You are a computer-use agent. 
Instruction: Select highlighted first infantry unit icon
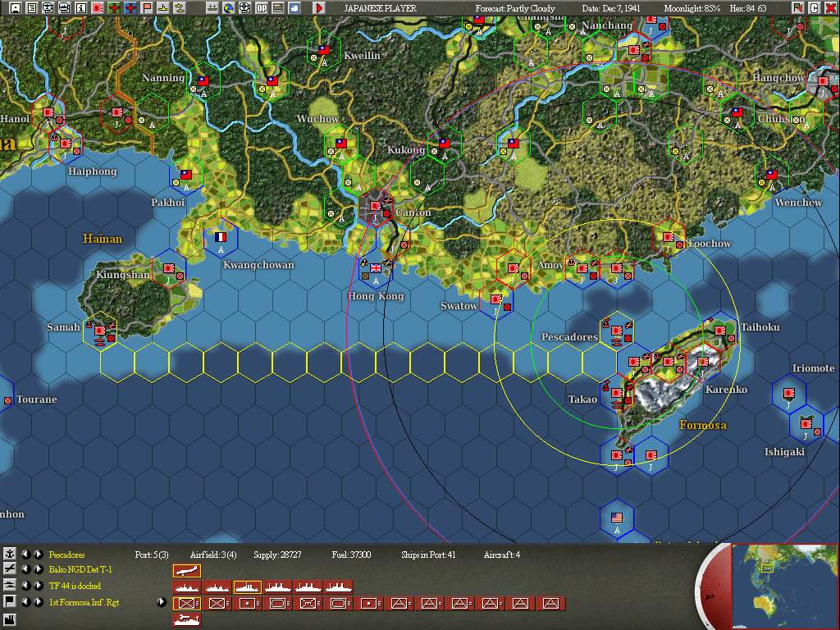tap(187, 604)
